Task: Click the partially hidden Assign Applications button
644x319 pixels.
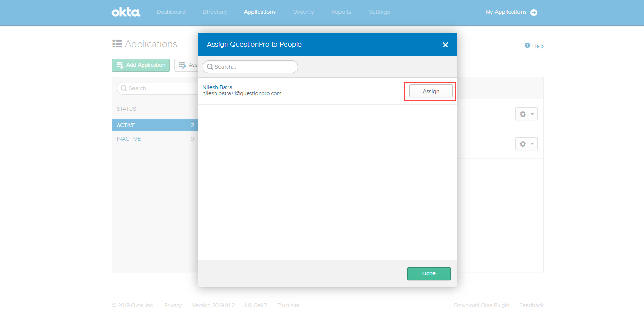Action: tap(187, 65)
